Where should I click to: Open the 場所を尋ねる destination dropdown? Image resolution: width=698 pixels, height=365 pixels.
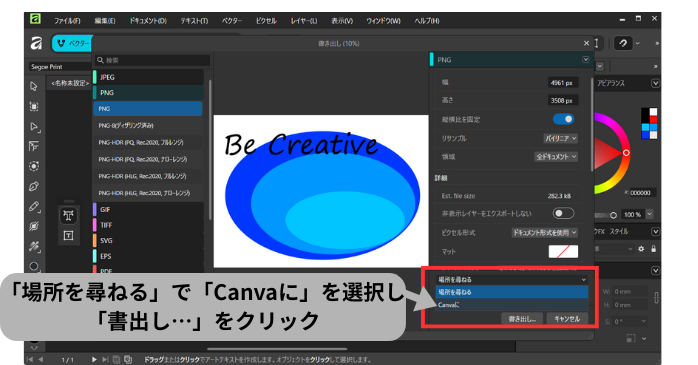pos(512,280)
